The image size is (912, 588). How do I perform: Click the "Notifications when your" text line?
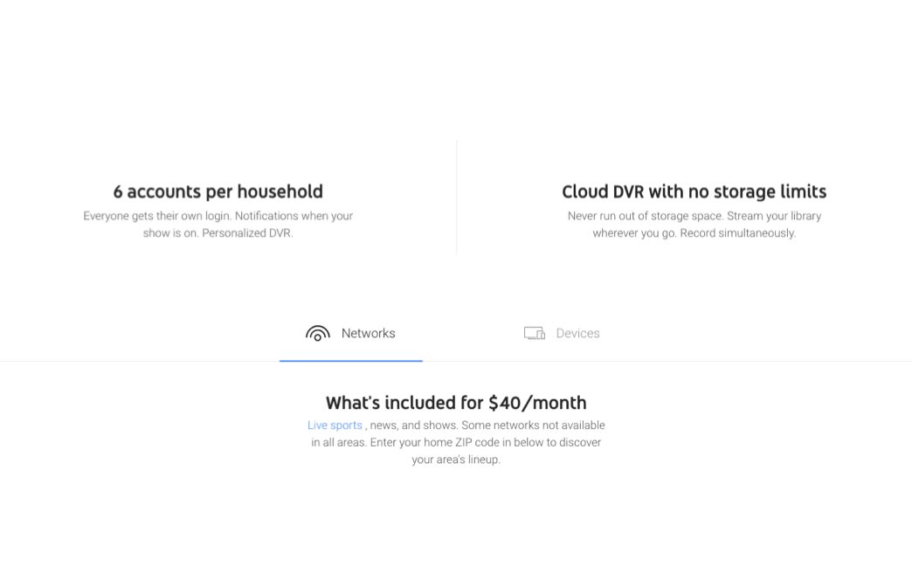[x=294, y=216]
